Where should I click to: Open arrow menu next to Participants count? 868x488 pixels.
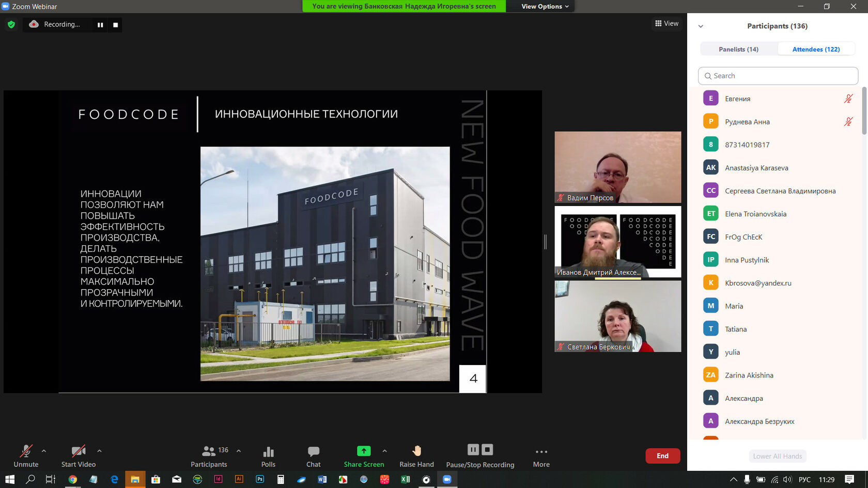[x=239, y=451]
